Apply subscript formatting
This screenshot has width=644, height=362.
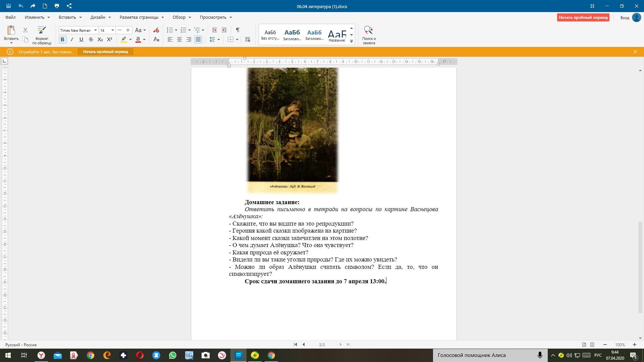click(x=100, y=40)
